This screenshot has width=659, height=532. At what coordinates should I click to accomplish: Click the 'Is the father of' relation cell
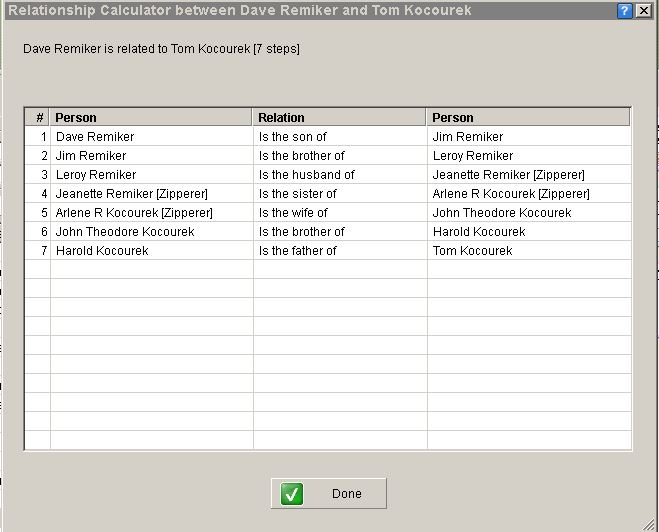tap(298, 251)
